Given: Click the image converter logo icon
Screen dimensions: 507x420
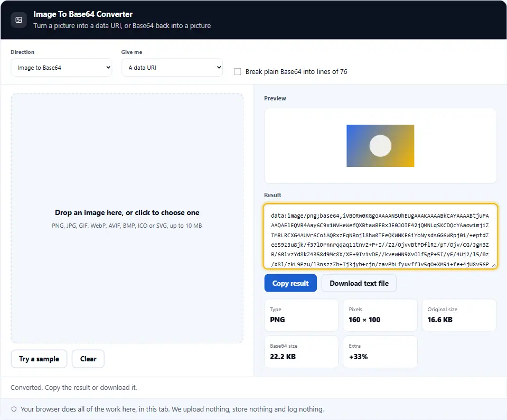Looking at the screenshot, I should click(x=19, y=20).
